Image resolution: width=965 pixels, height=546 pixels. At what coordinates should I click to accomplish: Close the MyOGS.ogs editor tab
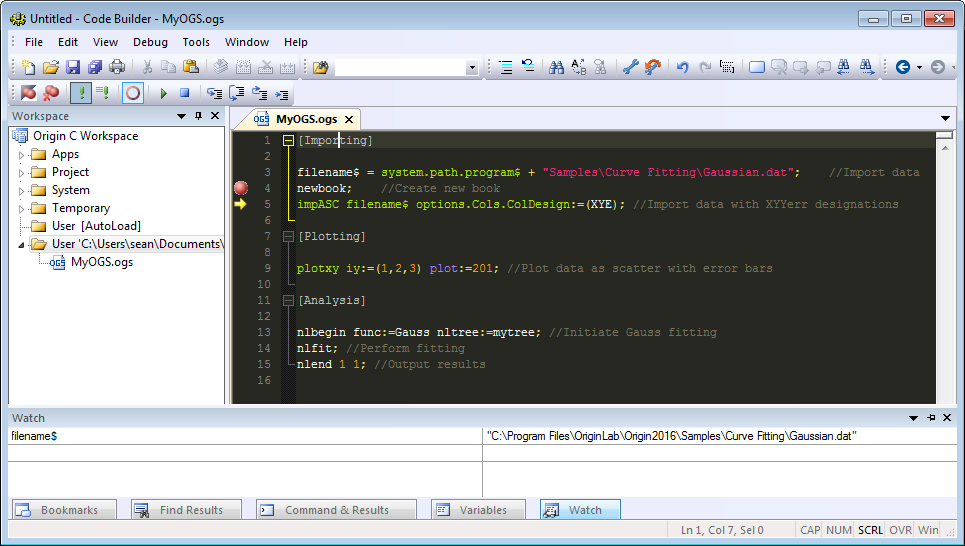point(349,119)
